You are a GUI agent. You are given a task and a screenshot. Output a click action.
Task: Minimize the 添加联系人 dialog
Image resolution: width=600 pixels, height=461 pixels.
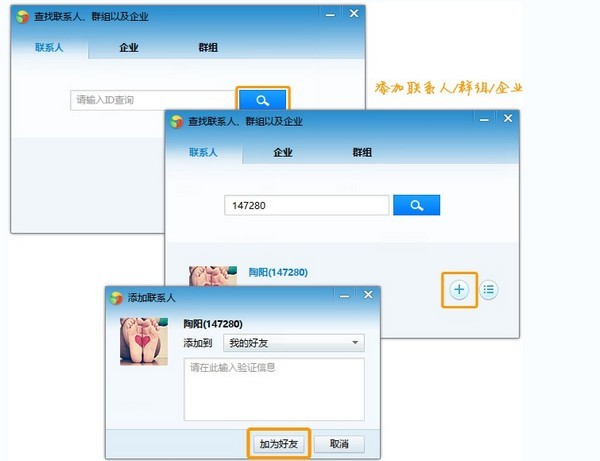[x=344, y=296]
